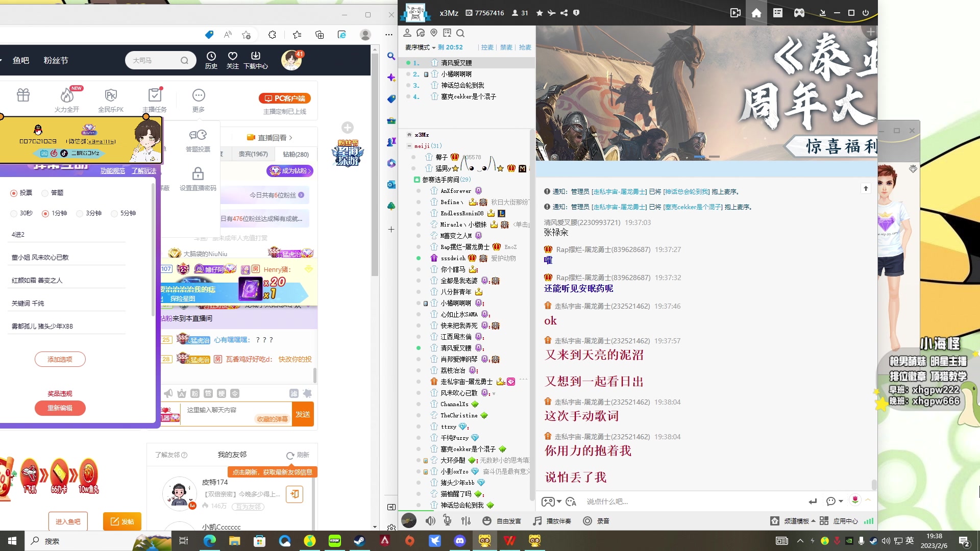Click the orange 发送 send button
Screen dimensions: 980x551
pos(303,414)
